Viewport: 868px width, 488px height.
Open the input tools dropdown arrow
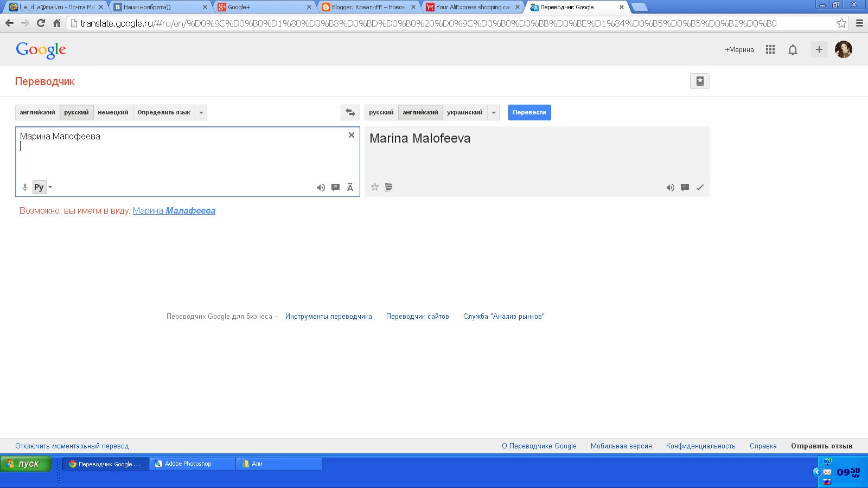coord(50,187)
